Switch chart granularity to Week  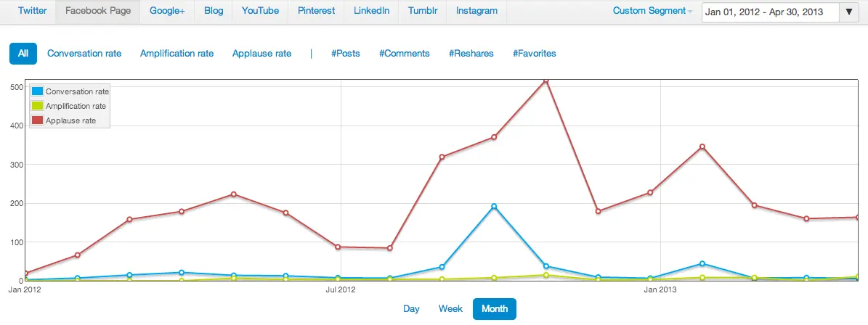(x=450, y=309)
